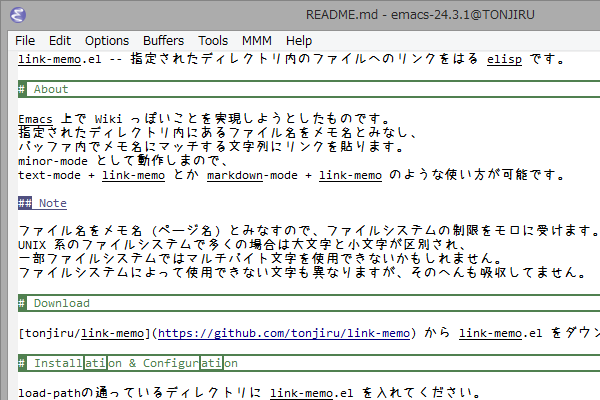Viewport: 600px width, 400px height.
Task: Click the minor-mode text
Action: (53, 161)
